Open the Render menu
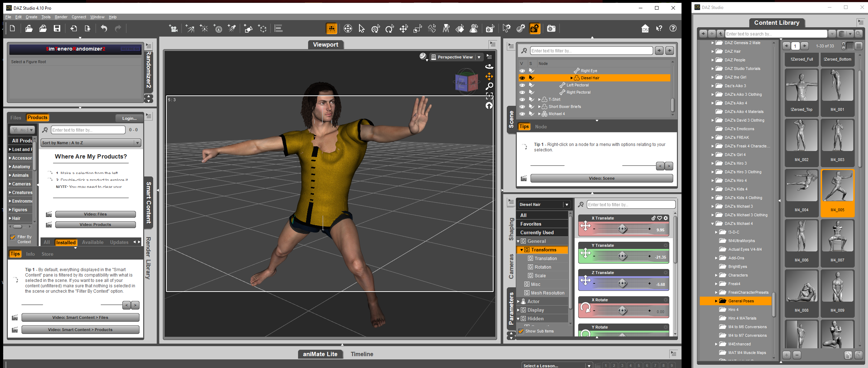Image resolution: width=868 pixels, height=368 pixels. pyautogui.click(x=61, y=17)
